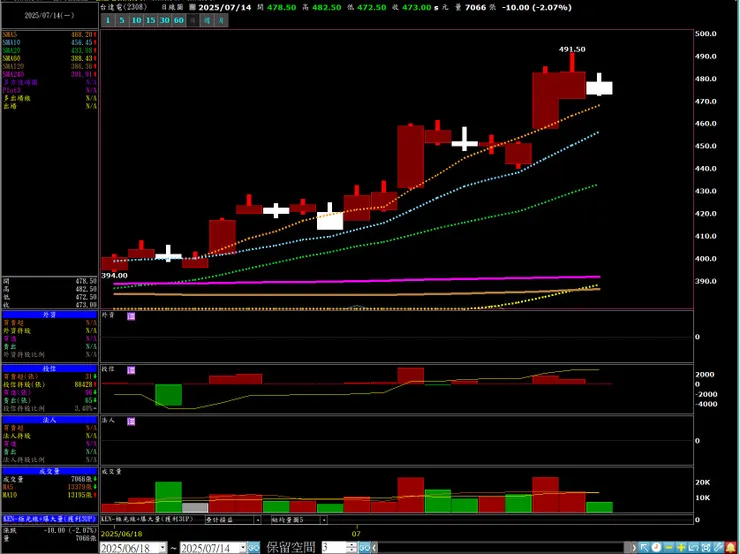Screen dimensions: 740x554
Task: Click the 394.00 low price label on chart
Action: click(x=114, y=276)
